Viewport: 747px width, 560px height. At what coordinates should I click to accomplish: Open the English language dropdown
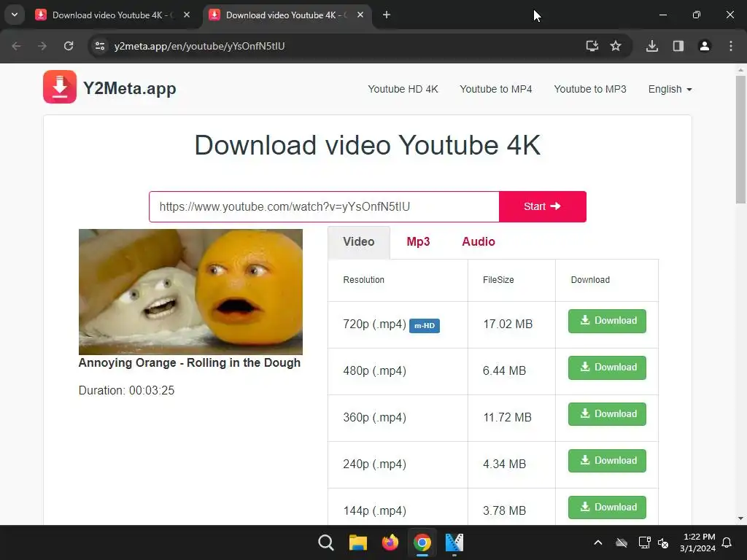tap(670, 89)
